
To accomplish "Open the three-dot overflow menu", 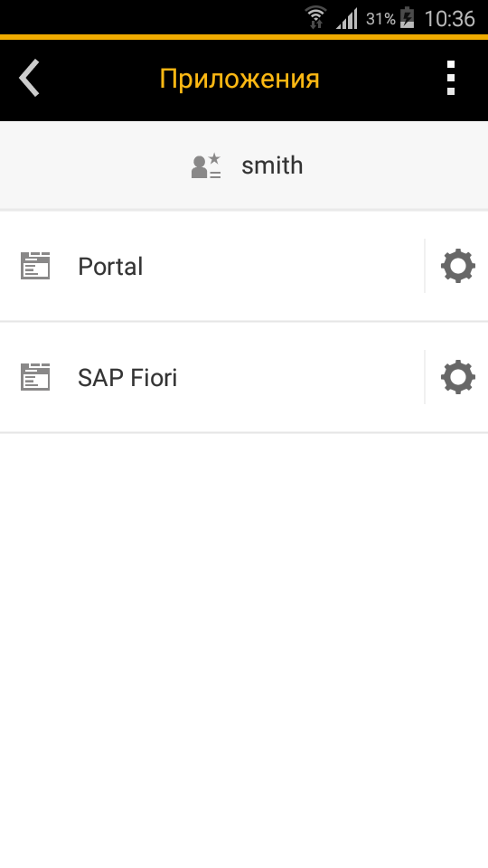I will (x=451, y=78).
